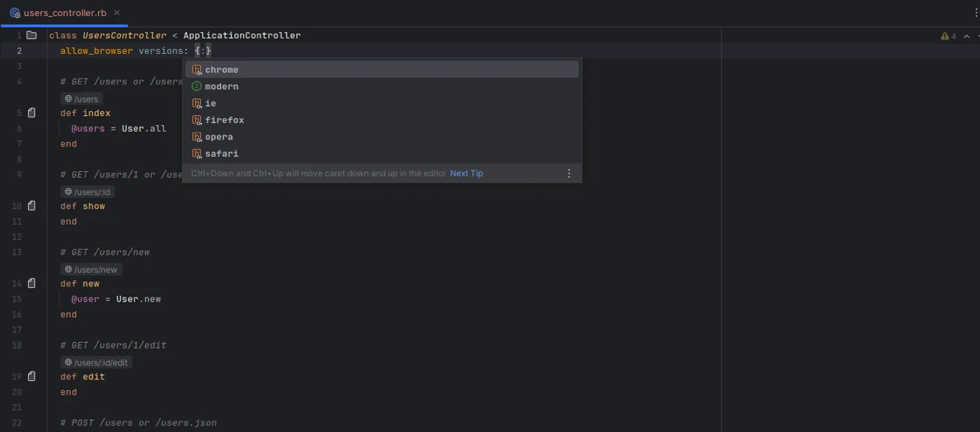Click the ie suggestion icon
The image size is (980, 432).
[x=197, y=103]
